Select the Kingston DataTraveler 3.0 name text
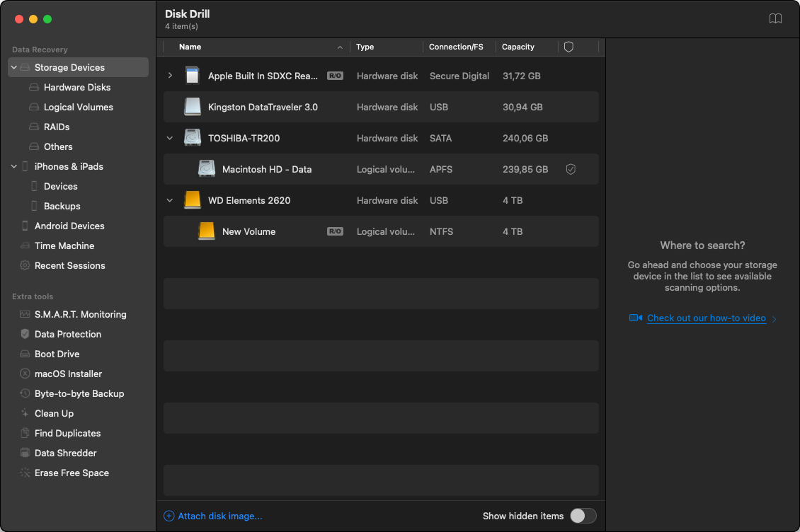800x532 pixels. click(263, 107)
